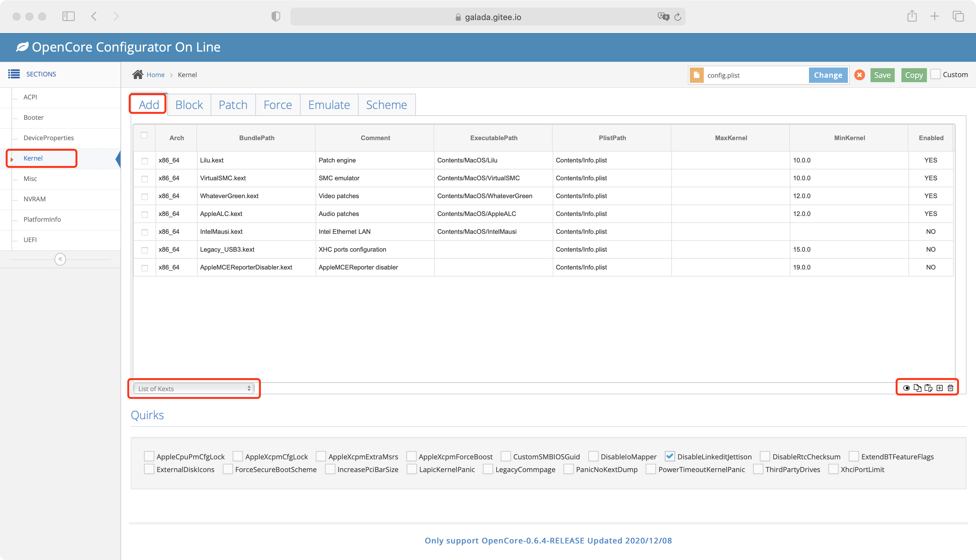Image resolution: width=976 pixels, height=560 pixels.
Task: Switch to the Add tab
Action: (x=149, y=104)
